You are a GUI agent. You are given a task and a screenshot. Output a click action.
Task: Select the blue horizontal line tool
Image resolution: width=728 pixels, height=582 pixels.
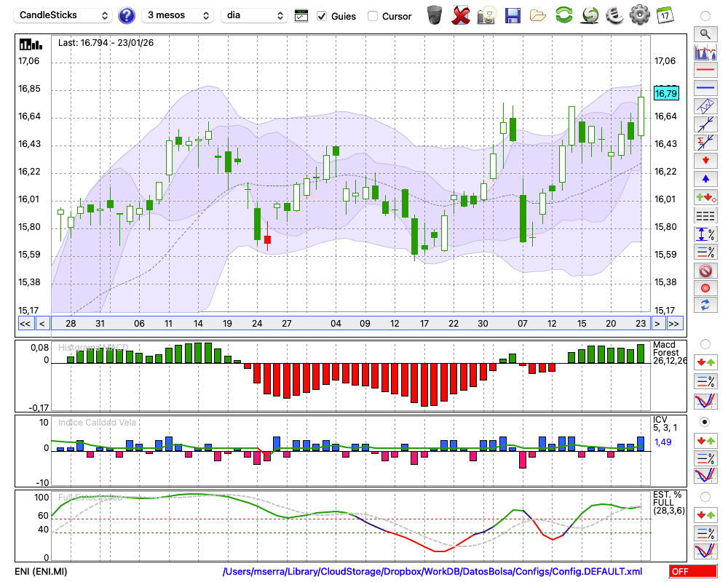click(705, 88)
